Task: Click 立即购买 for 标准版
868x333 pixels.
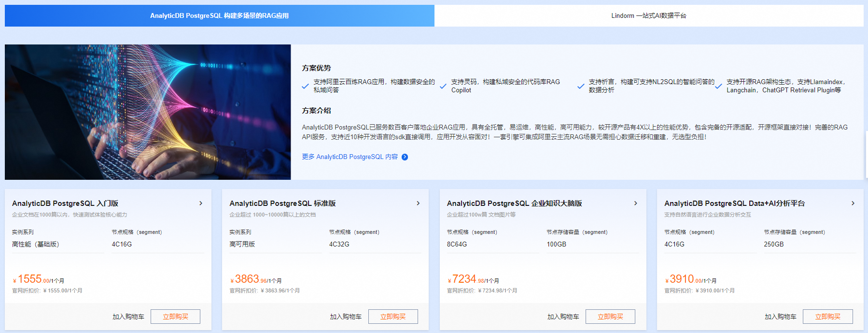Action: (x=393, y=317)
